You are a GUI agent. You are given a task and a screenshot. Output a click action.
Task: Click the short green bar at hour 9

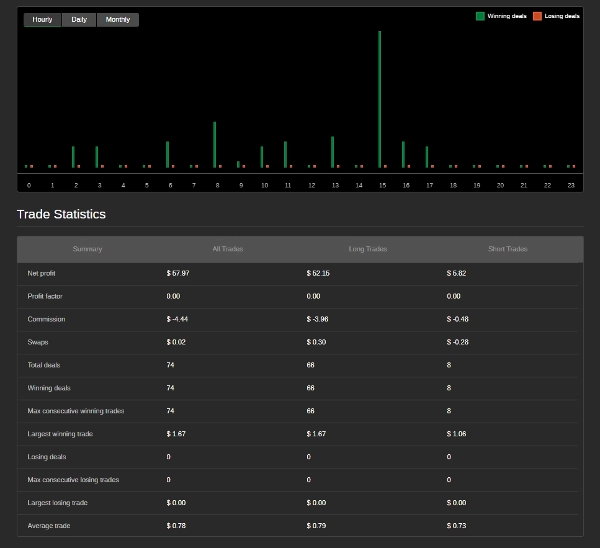tap(238, 165)
